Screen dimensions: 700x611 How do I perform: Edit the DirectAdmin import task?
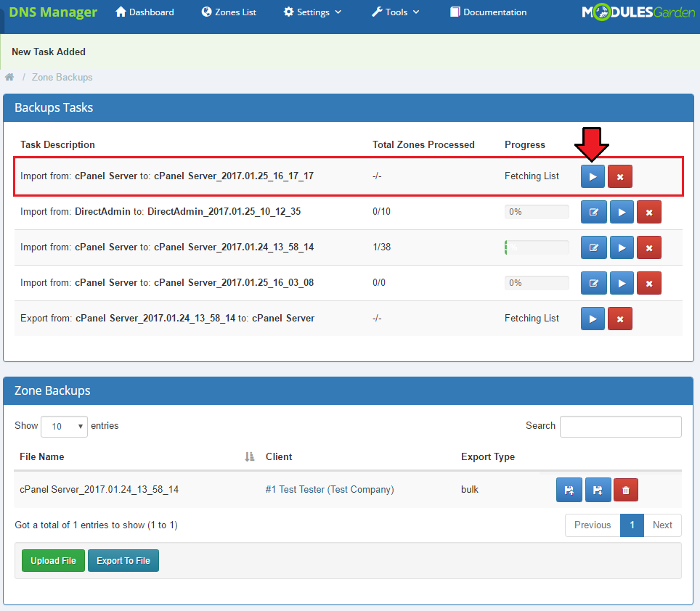coord(593,212)
